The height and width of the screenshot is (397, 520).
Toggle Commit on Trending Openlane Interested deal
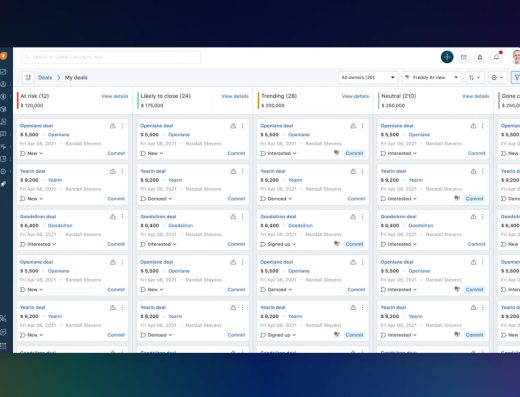click(354, 153)
